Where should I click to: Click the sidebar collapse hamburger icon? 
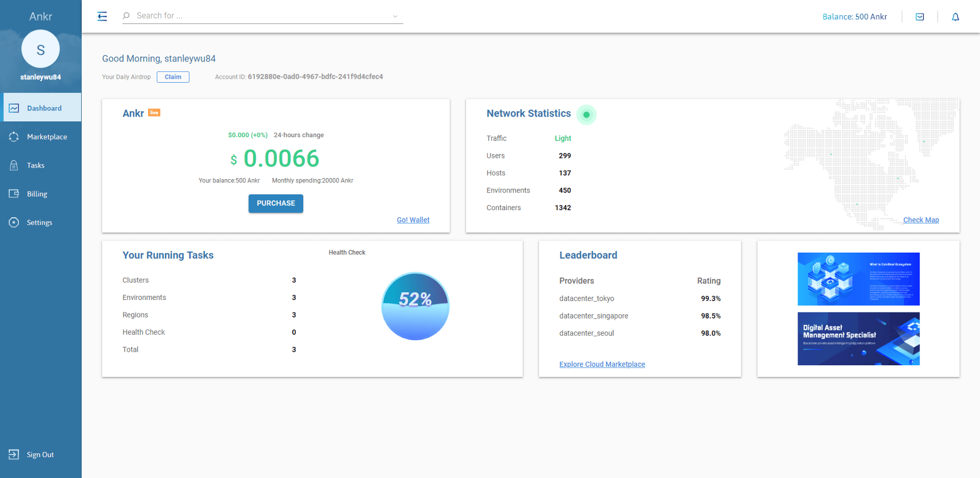pos(102,16)
